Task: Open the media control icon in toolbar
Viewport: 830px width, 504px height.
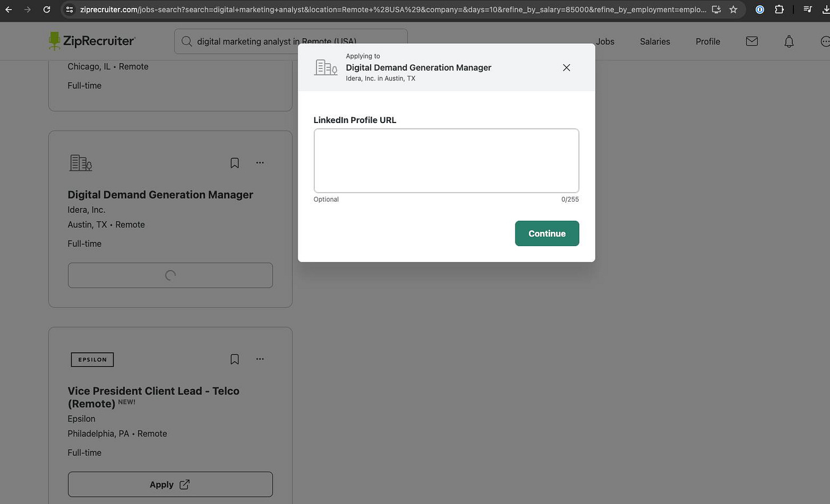Action: click(808, 10)
